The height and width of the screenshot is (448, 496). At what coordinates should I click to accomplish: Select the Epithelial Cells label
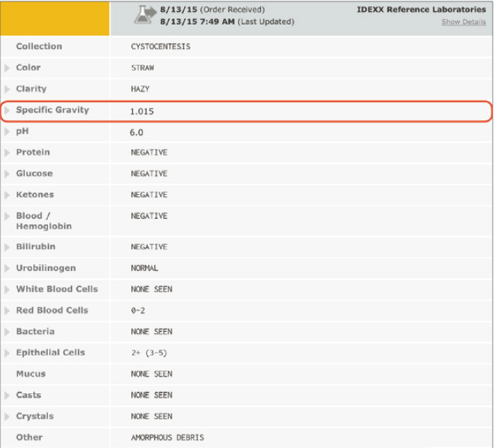point(51,353)
